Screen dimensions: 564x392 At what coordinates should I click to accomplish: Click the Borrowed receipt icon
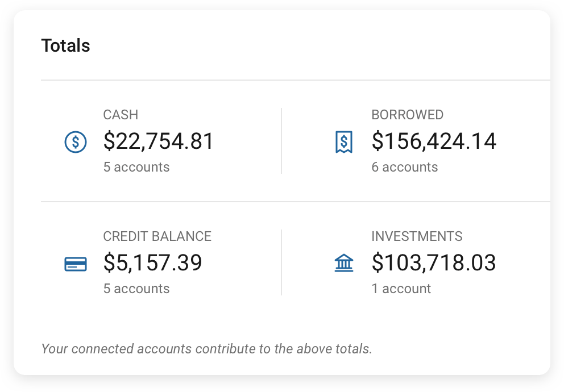coord(344,142)
